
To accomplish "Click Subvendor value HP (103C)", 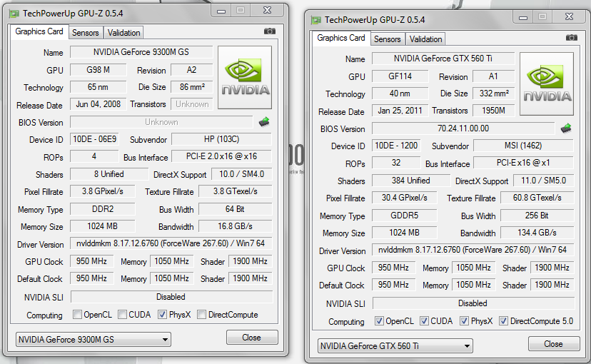I will pos(221,139).
